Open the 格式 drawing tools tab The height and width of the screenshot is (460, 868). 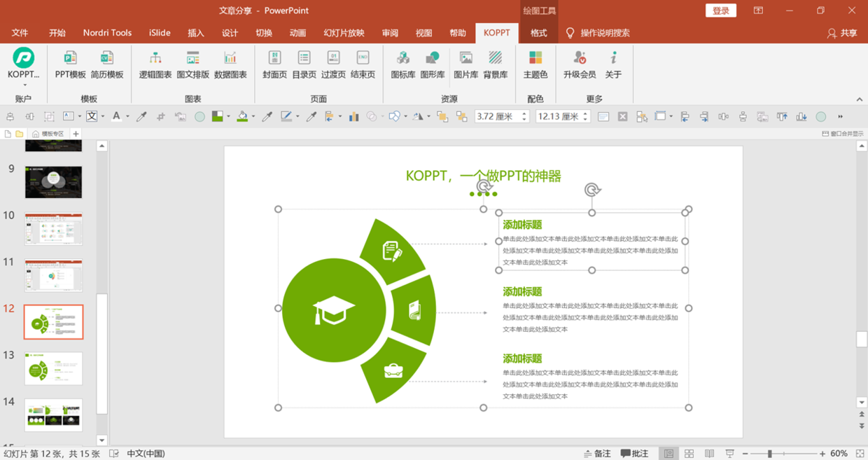click(x=538, y=33)
